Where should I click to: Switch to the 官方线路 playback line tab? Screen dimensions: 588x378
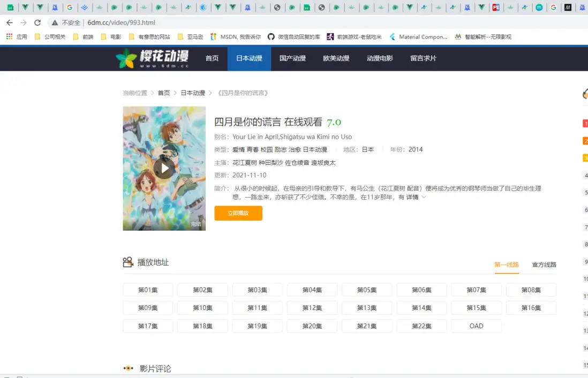point(542,264)
